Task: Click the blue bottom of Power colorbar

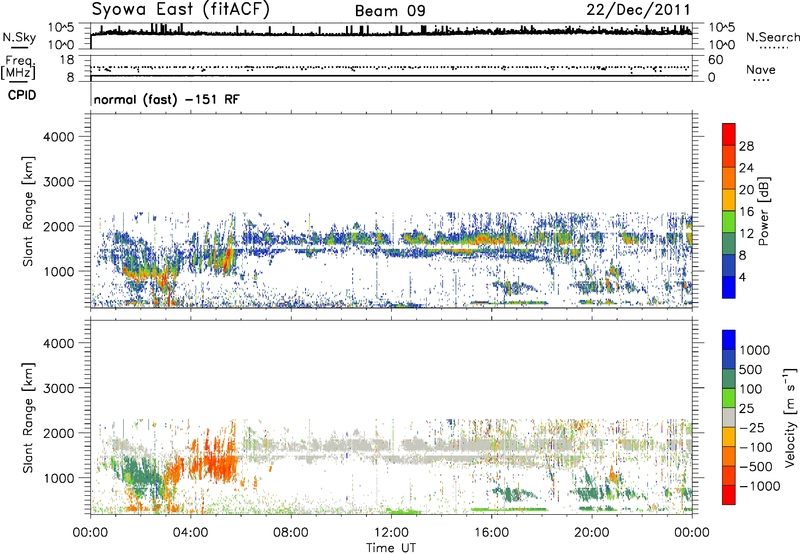Action: click(729, 287)
